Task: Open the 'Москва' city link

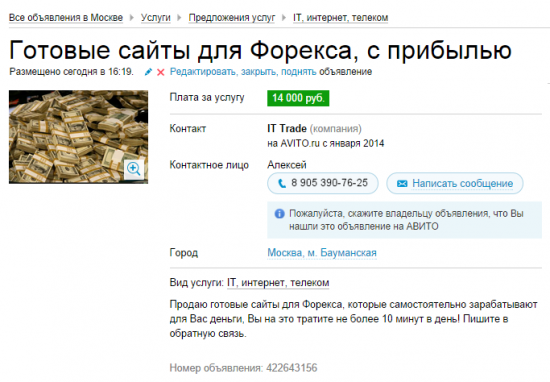Action: [x=286, y=253]
